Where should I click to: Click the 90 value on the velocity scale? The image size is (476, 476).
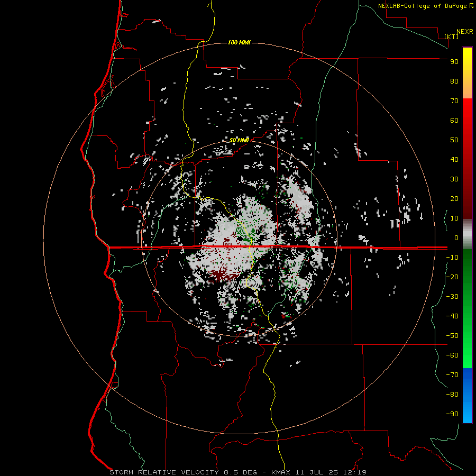454,62
